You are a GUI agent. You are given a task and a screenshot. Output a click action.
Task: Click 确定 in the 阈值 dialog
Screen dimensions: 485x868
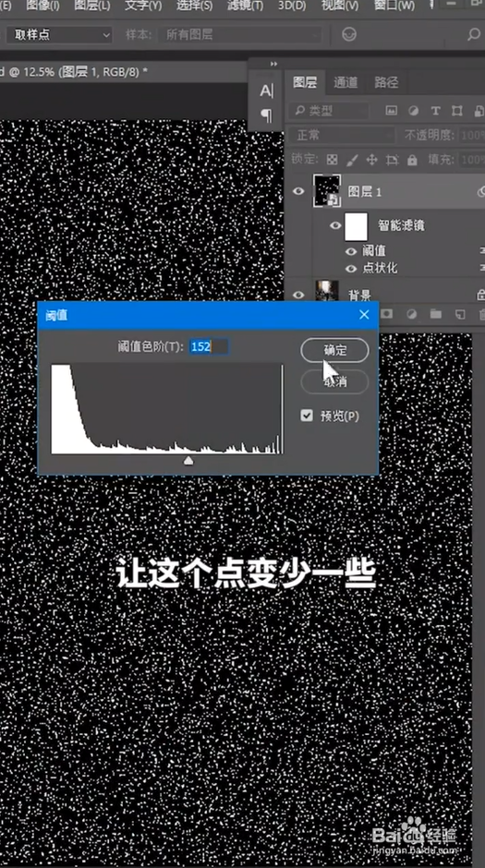(x=334, y=350)
